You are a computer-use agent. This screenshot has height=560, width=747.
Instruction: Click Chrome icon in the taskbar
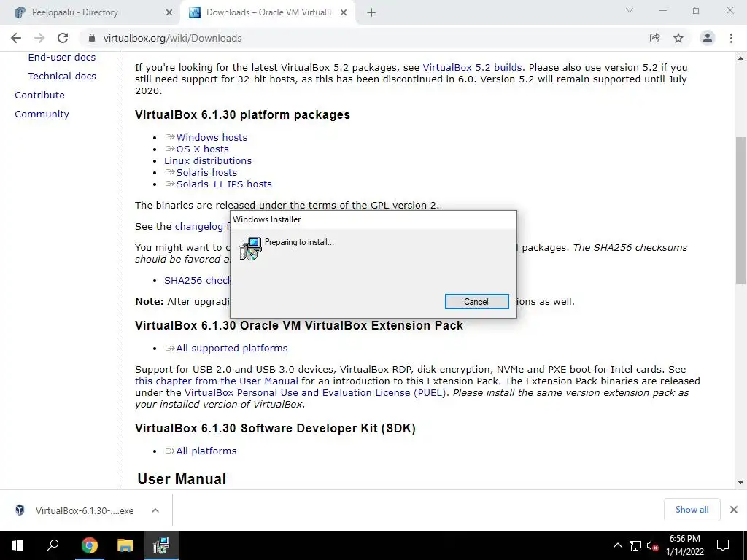coord(89,545)
